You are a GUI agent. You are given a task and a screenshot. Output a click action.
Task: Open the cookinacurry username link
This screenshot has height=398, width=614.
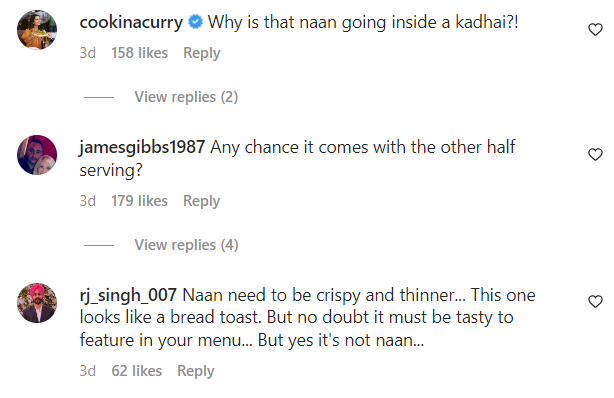(131, 22)
